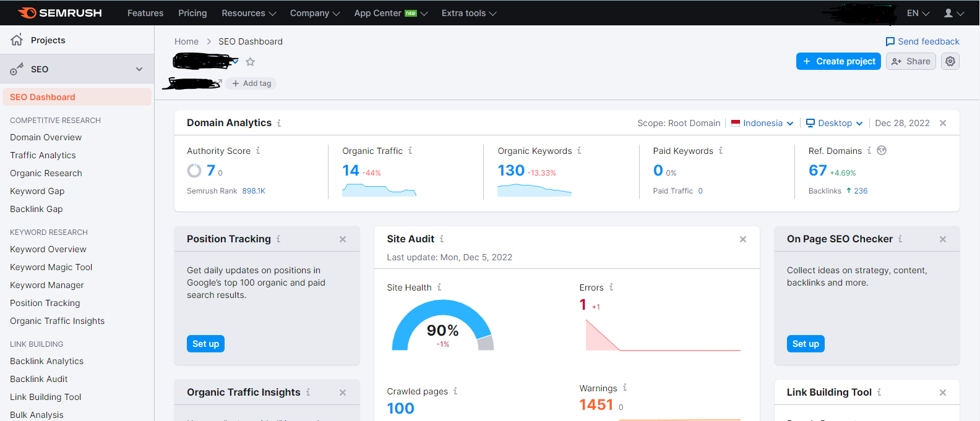The height and width of the screenshot is (421, 980).
Task: Click Home in the breadcrumb
Action: click(186, 41)
